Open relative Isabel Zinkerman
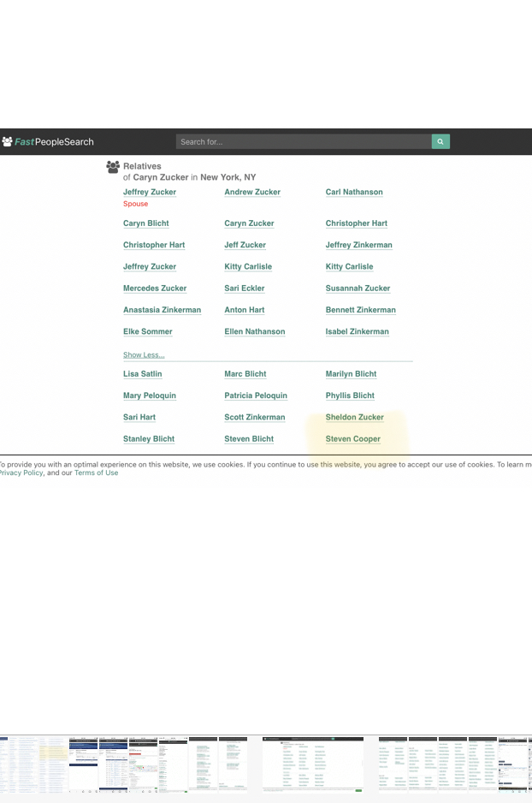 point(357,331)
